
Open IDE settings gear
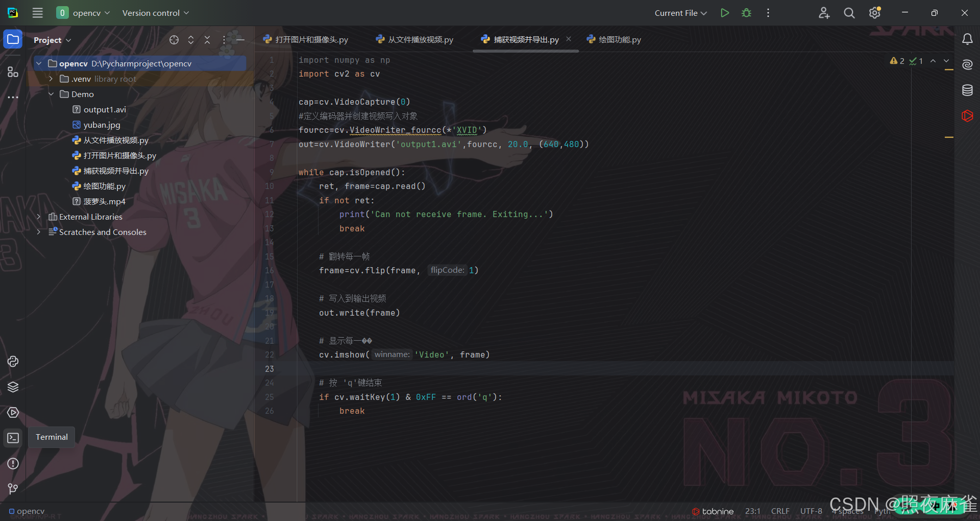(x=875, y=13)
